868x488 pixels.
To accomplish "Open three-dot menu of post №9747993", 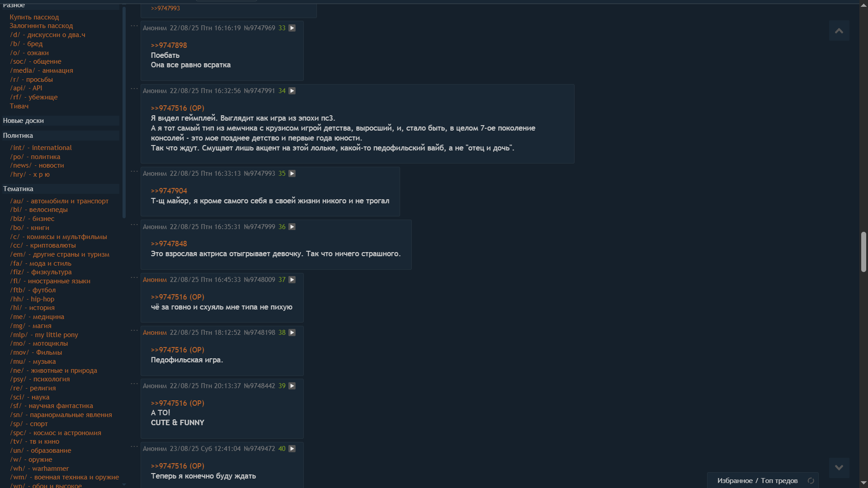I will pyautogui.click(x=134, y=171).
